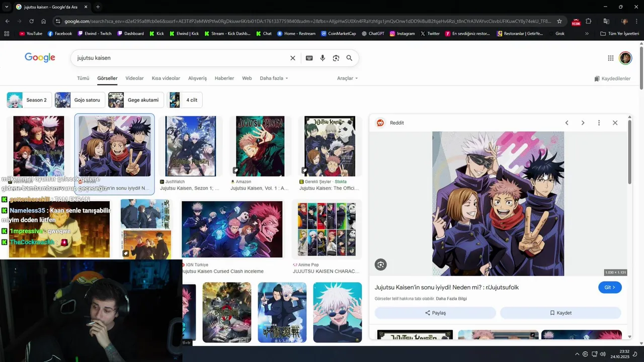Open a new browser tab
The width and height of the screenshot is (644, 362).
pos(98,7)
